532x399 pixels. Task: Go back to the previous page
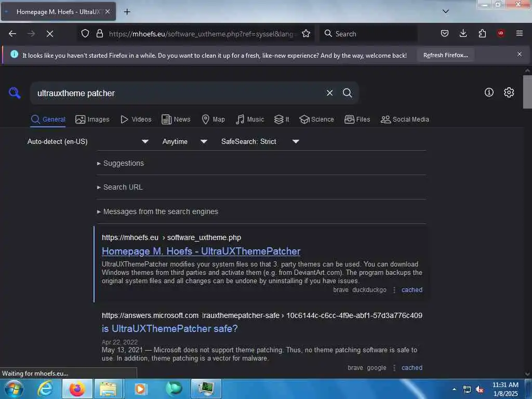click(12, 34)
